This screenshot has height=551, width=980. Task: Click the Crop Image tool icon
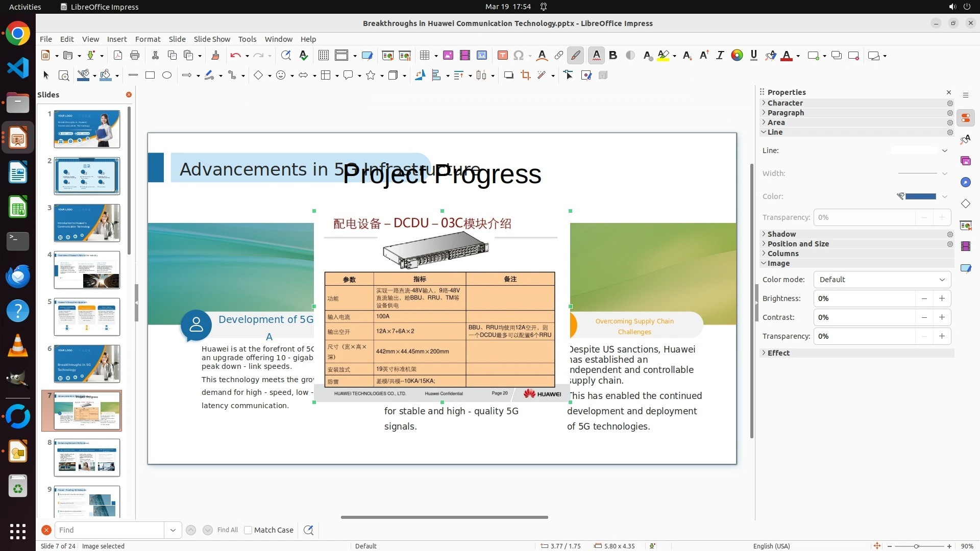[x=526, y=76]
